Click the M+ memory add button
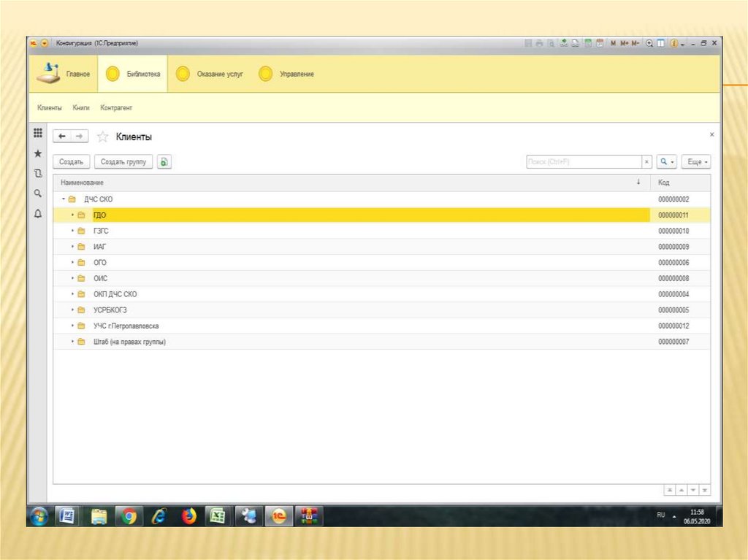Screen dimensions: 748x560 click(624, 43)
